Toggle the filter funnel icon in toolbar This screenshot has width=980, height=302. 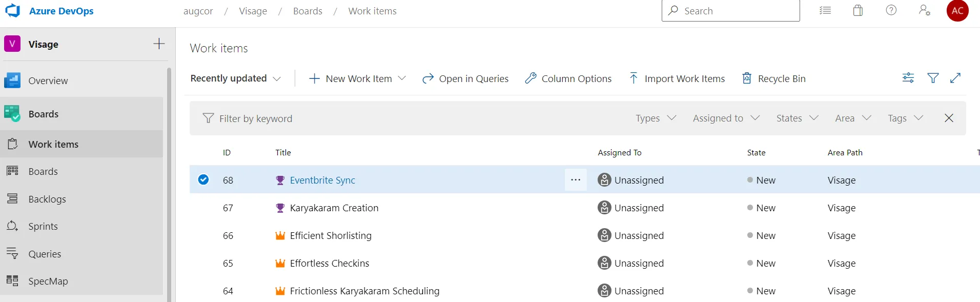tap(933, 78)
